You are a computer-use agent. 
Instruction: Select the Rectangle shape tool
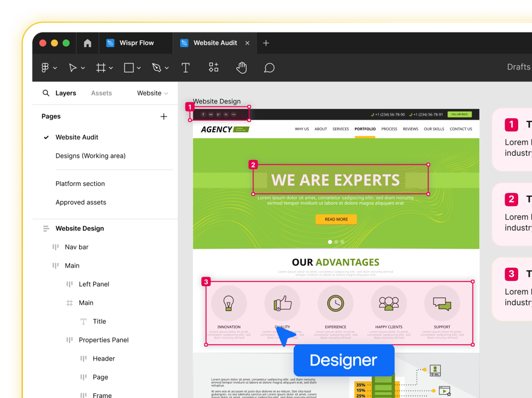129,68
